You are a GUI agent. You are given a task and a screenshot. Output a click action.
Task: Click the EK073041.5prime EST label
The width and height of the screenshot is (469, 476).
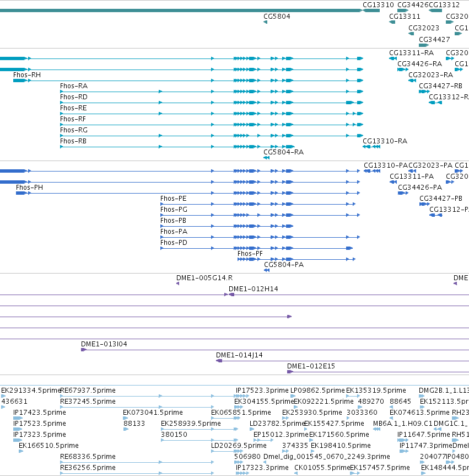(153, 413)
